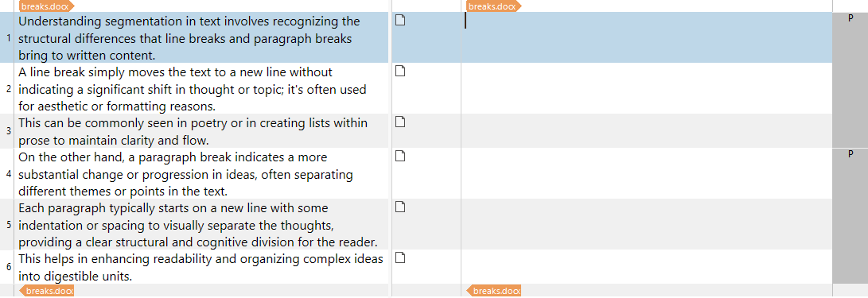The height and width of the screenshot is (298, 868).
Task: Click status icon for segment 4
Action: tap(399, 156)
